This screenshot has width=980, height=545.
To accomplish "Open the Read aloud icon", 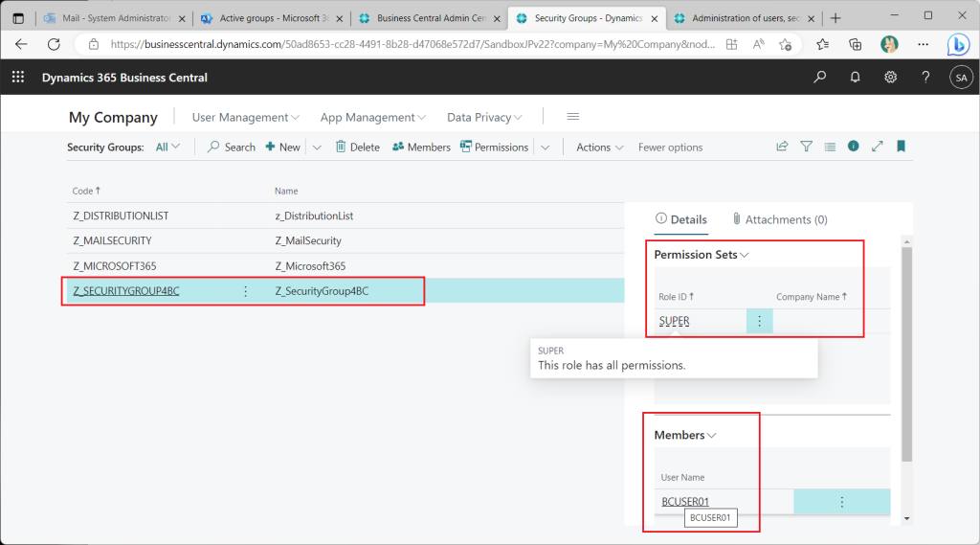I will coord(758,44).
